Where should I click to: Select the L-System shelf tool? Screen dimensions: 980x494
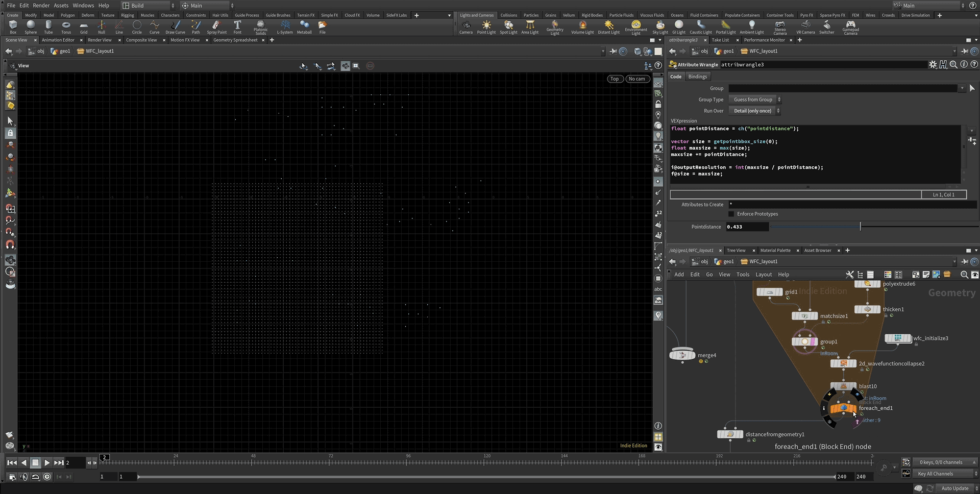pos(285,27)
